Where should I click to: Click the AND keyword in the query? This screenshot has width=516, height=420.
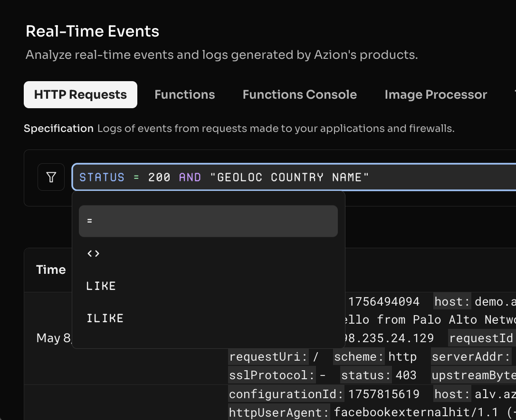click(x=190, y=177)
